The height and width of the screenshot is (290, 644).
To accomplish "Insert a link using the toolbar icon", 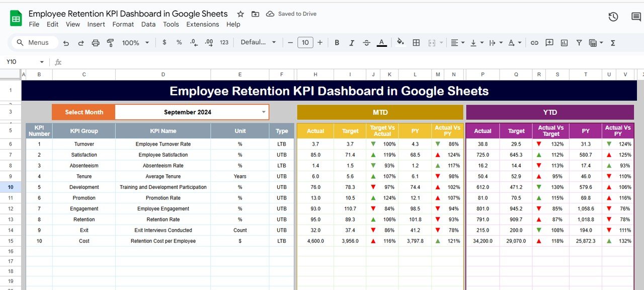I will tap(534, 42).
